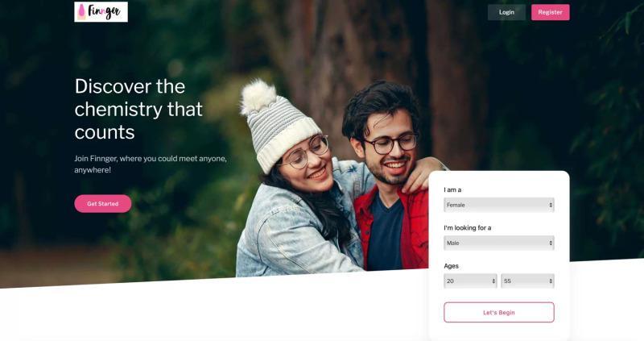644x341 pixels.
Task: Click the Get Started button
Action: tap(103, 204)
